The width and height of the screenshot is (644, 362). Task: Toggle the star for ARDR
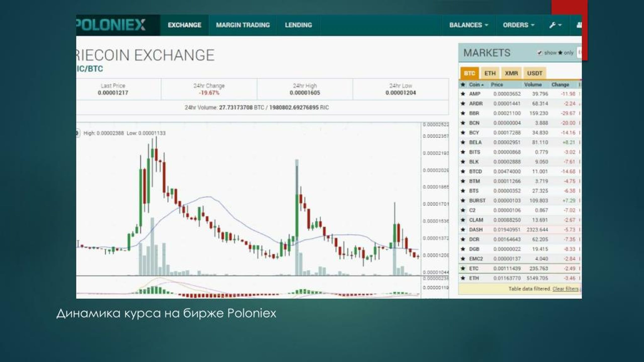463,104
